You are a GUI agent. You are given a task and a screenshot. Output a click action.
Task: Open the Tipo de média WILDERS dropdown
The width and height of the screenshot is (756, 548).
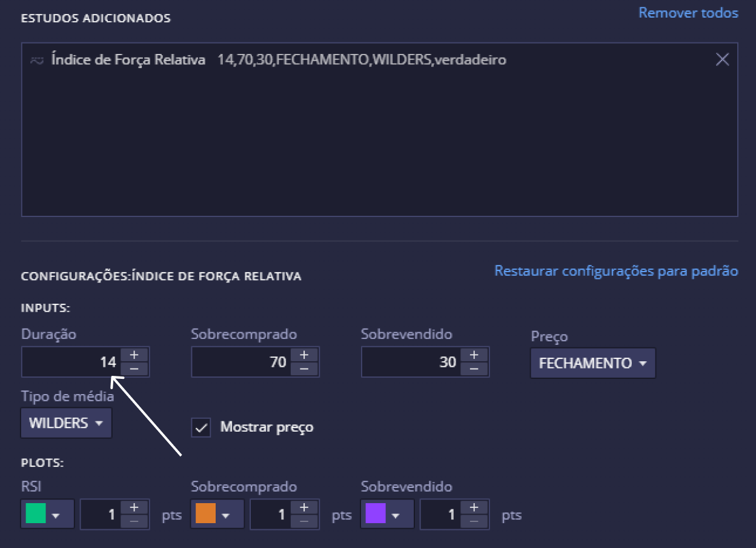click(66, 423)
